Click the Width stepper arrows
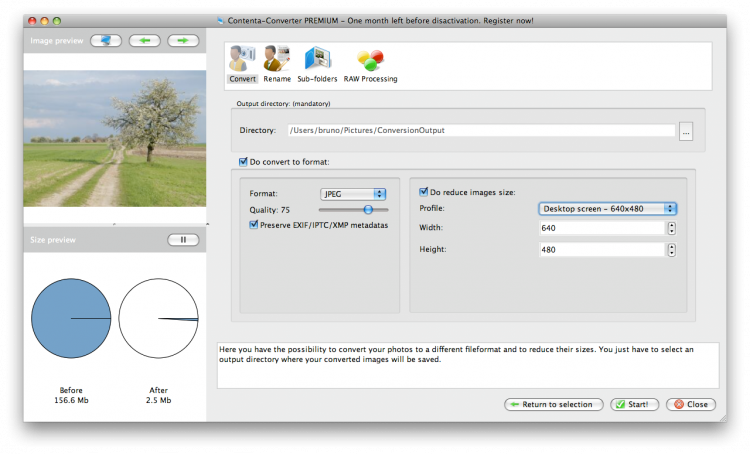The width and height of the screenshot is (750, 454). [672, 228]
